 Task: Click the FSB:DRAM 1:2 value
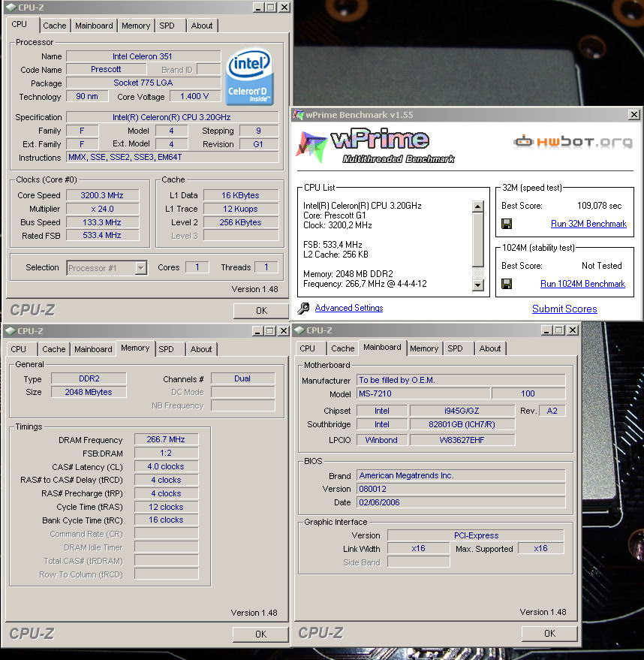tap(166, 453)
